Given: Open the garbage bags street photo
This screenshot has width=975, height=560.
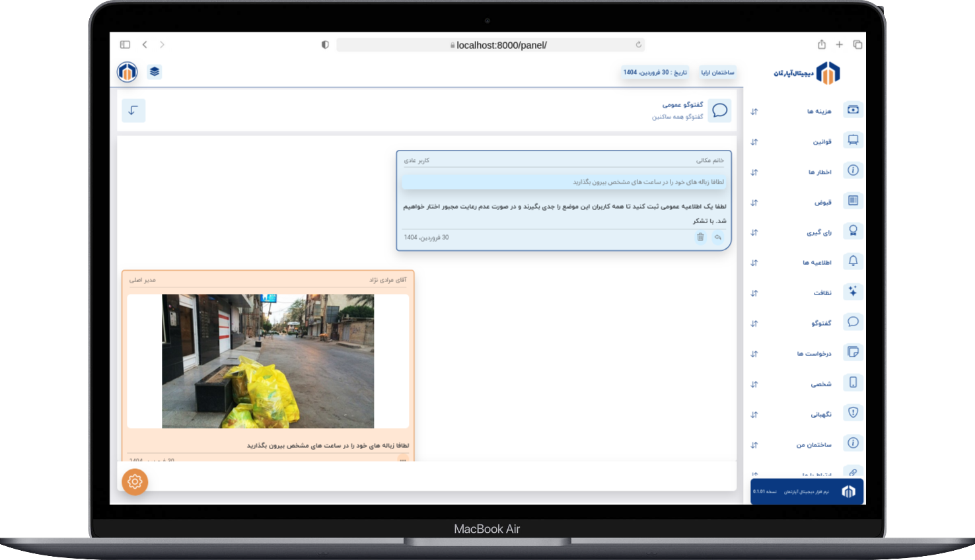Looking at the screenshot, I should click(268, 361).
